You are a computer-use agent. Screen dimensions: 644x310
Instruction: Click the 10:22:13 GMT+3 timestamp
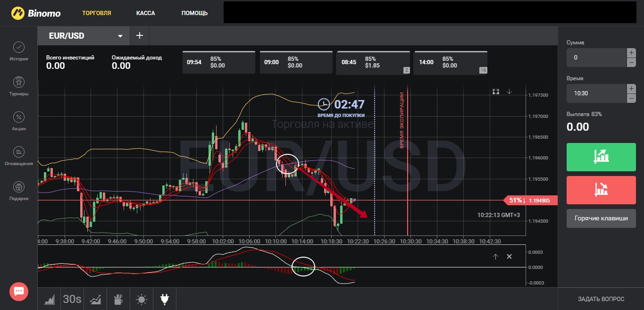[499, 215]
